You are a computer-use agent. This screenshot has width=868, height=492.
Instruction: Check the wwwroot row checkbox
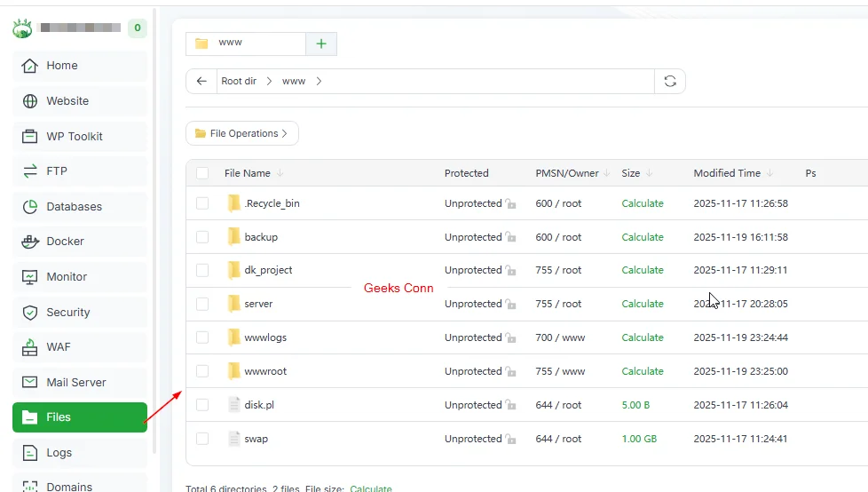pyautogui.click(x=202, y=371)
